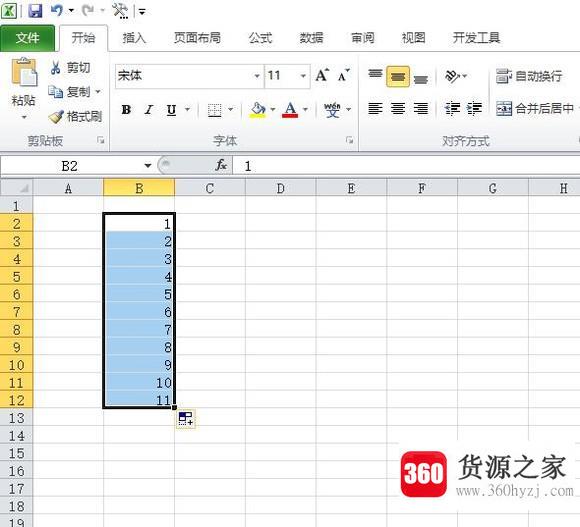The image size is (580, 527).
Task: Click the Auto Fill Options icon below B12
Action: (186, 419)
